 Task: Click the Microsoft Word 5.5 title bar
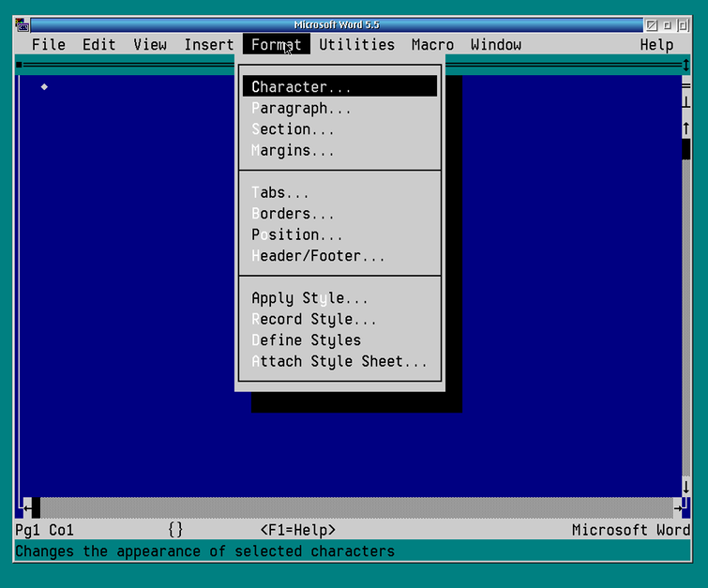point(337,24)
